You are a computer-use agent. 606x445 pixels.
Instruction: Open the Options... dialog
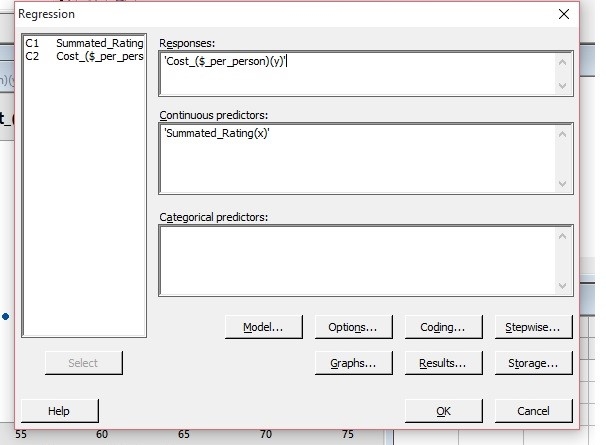coord(353,327)
